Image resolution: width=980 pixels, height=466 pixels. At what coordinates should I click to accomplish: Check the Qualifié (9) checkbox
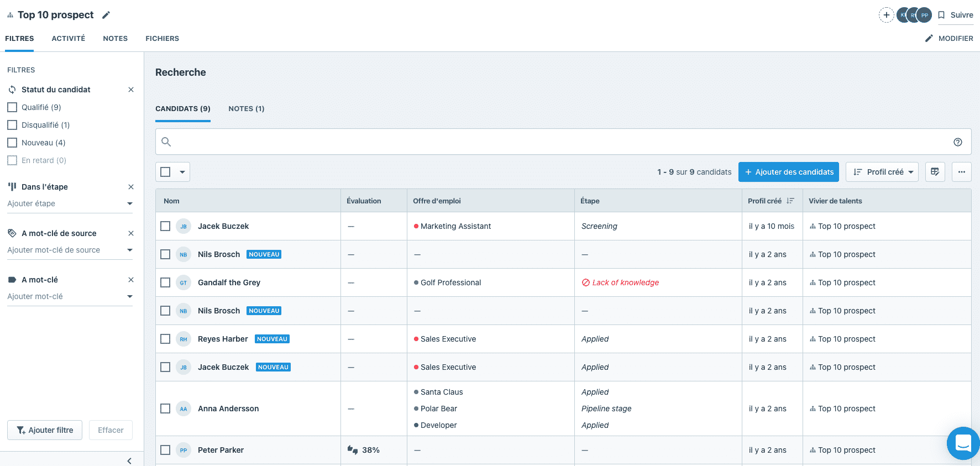(x=12, y=107)
